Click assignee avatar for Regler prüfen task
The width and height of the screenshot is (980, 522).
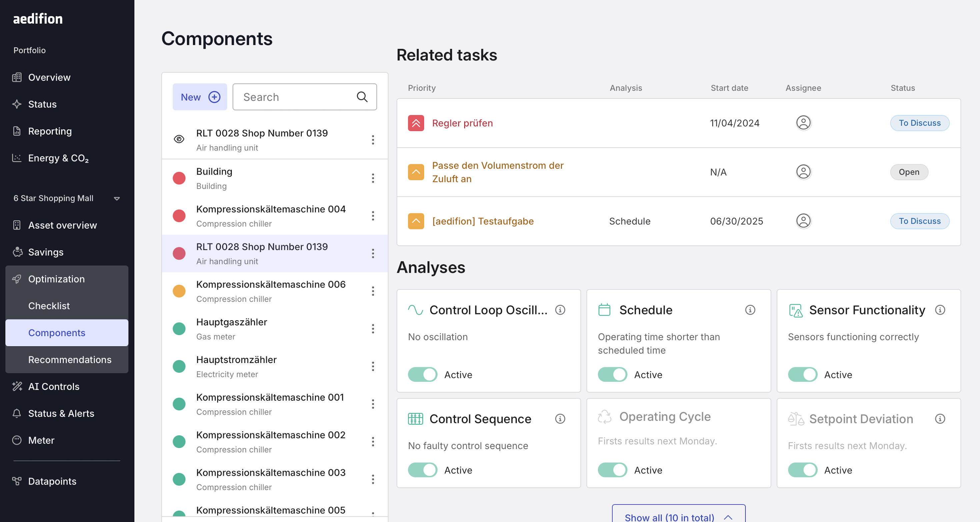(x=803, y=123)
